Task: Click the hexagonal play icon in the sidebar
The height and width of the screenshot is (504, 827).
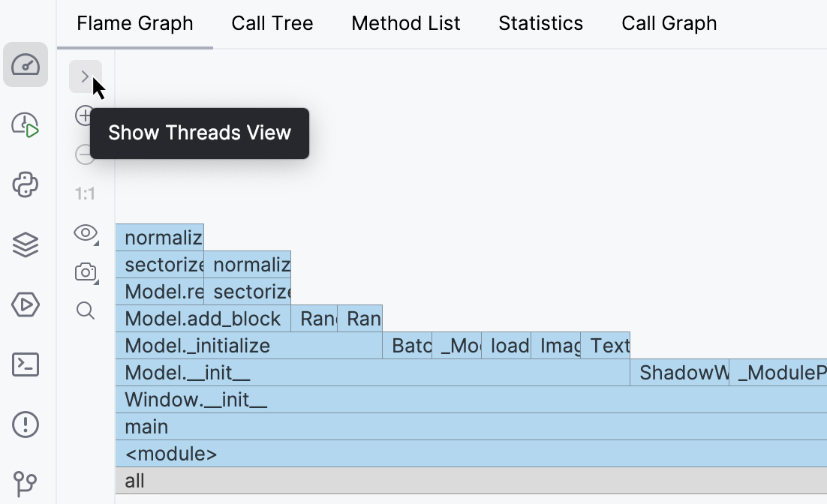Action: click(x=25, y=304)
